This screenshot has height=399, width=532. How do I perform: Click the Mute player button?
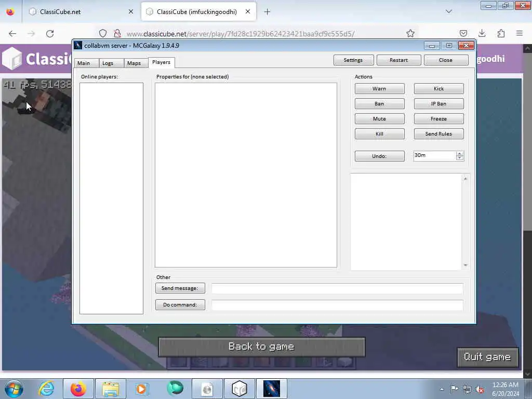click(379, 119)
